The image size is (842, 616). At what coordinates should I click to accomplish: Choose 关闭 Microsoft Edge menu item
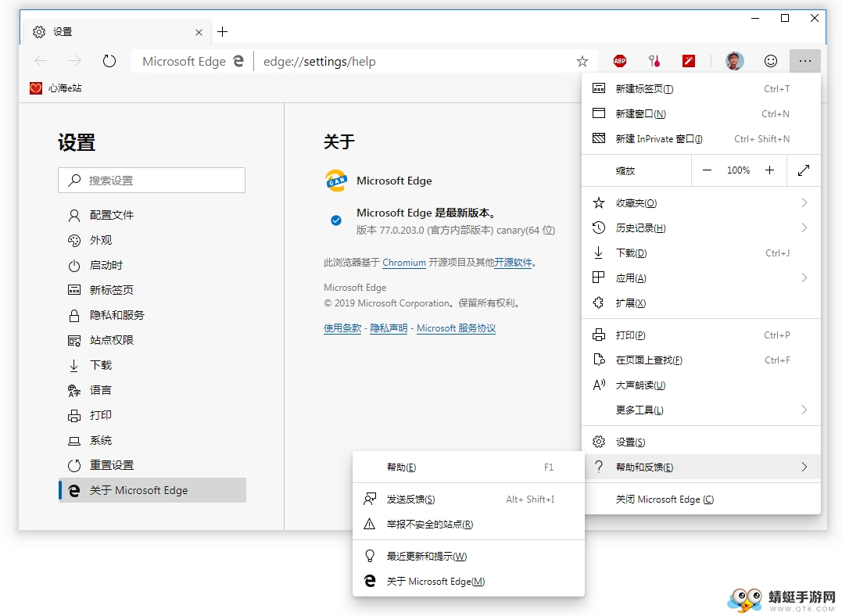coord(700,500)
